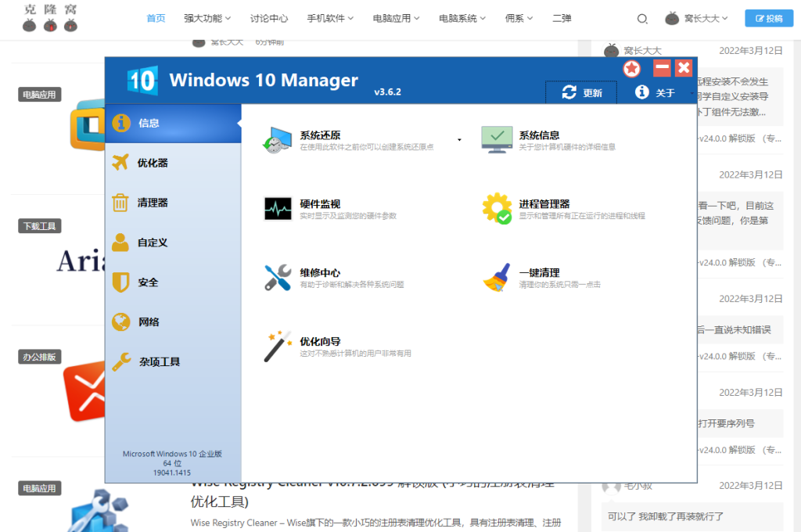Switch to the 优化器 sidebar tab

coord(173,163)
